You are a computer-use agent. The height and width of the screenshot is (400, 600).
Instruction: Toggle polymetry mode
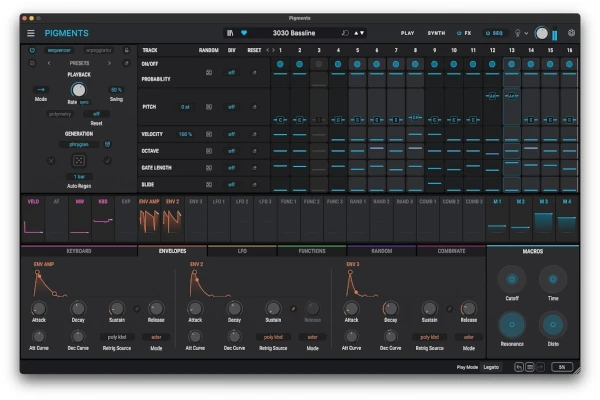tap(60, 114)
